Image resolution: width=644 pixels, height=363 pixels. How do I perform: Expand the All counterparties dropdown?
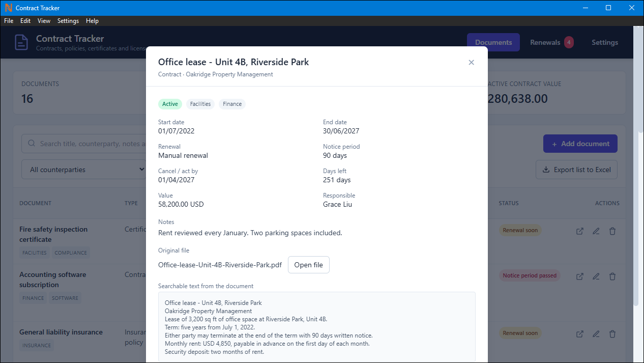click(84, 170)
